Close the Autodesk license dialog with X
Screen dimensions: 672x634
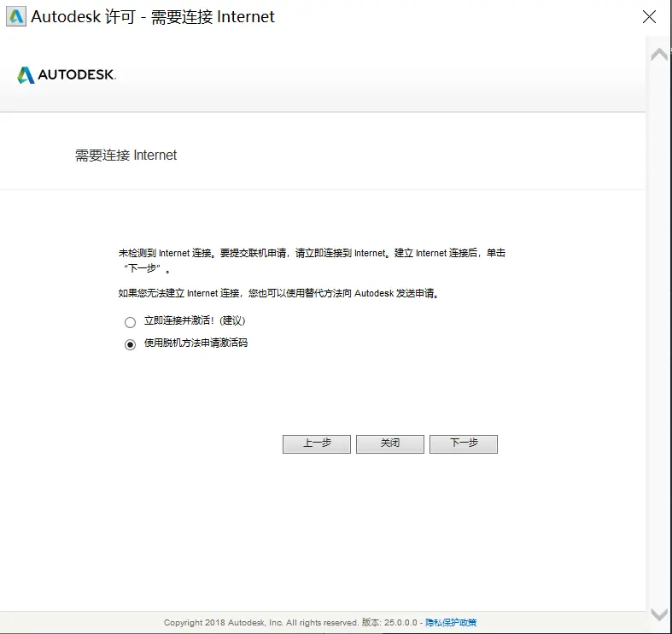[649, 17]
